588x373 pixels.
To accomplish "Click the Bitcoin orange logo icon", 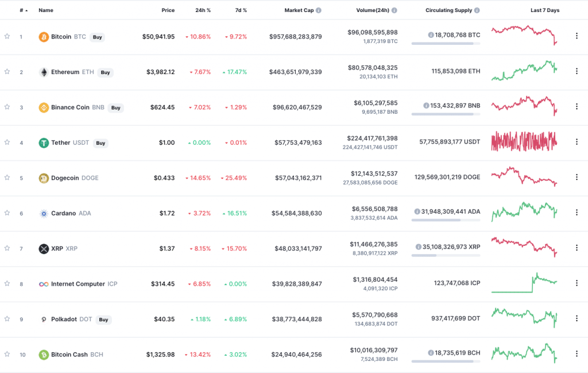I will (x=44, y=37).
